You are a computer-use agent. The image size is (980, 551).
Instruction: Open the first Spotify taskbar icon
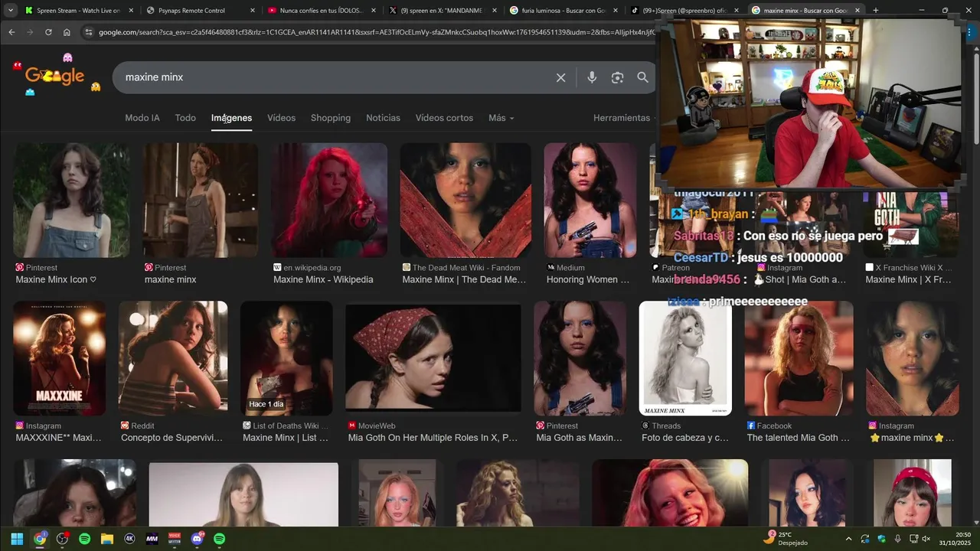pos(85,539)
